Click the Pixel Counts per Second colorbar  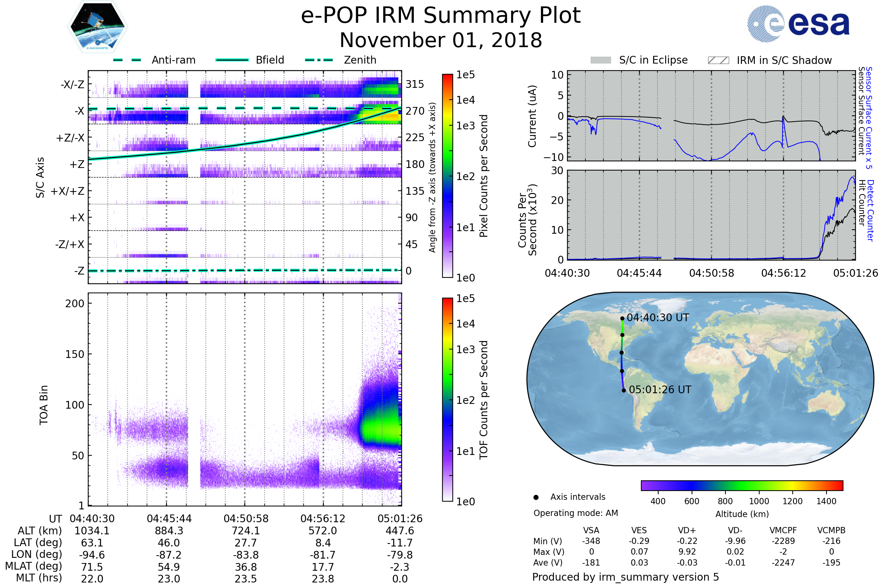tap(447, 176)
